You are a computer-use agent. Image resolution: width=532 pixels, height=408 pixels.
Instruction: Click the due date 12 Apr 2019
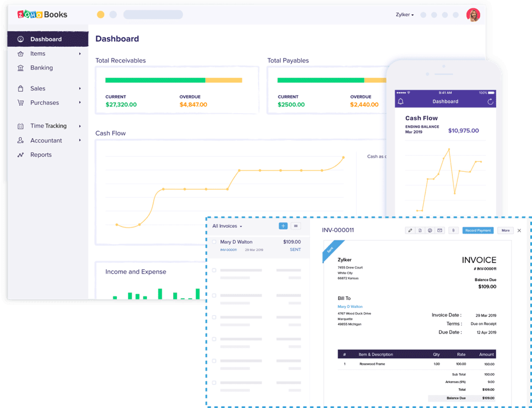[x=486, y=333]
